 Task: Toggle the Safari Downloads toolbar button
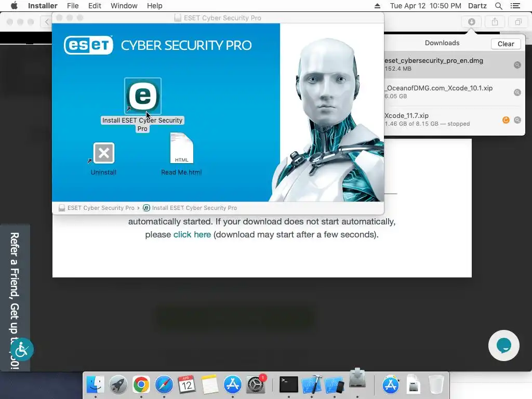coord(472,22)
